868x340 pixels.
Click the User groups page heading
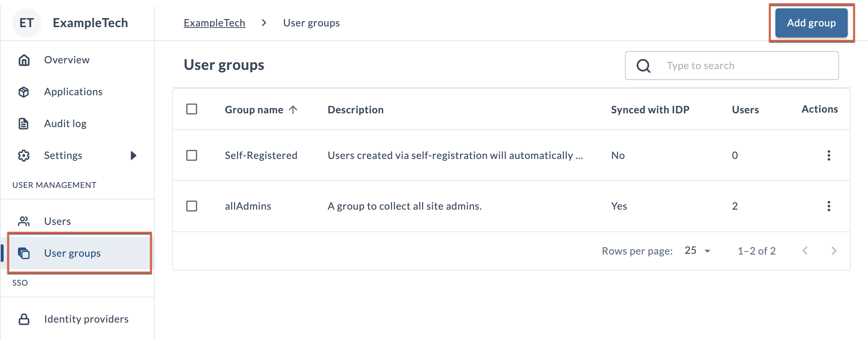click(x=224, y=65)
